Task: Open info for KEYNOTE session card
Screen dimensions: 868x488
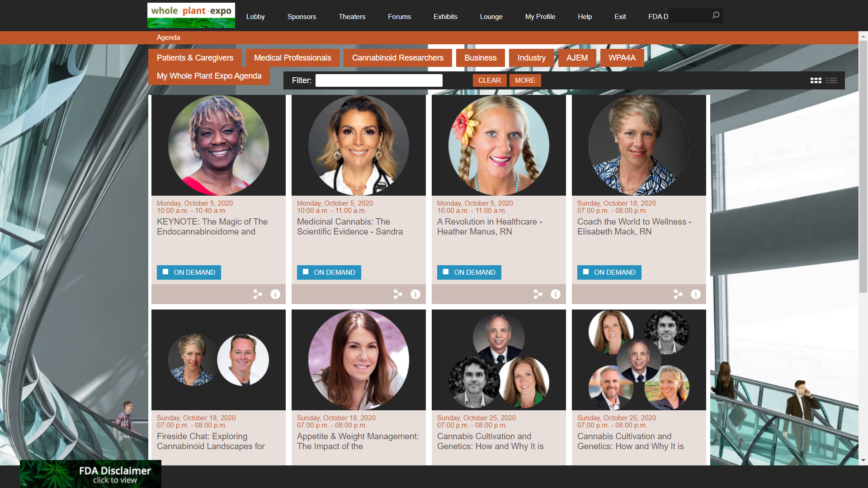Action: pyautogui.click(x=275, y=294)
